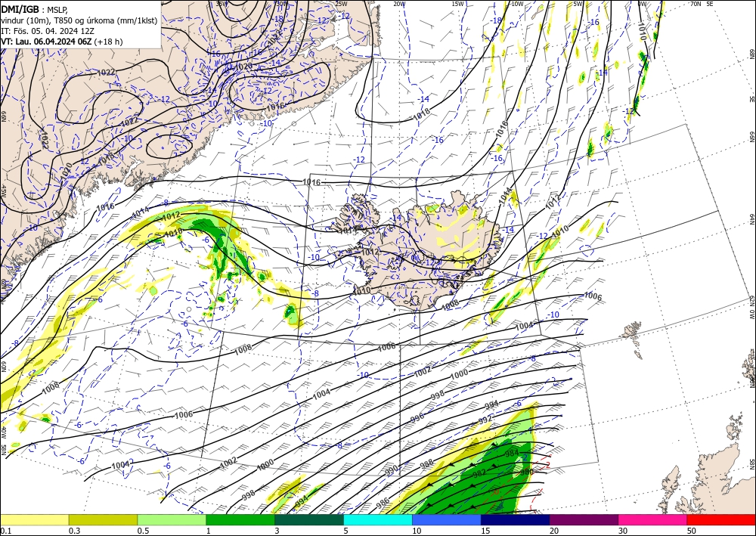756x536 pixels.
Task: Click the green 1–3 legend swatch
Action: [240, 519]
